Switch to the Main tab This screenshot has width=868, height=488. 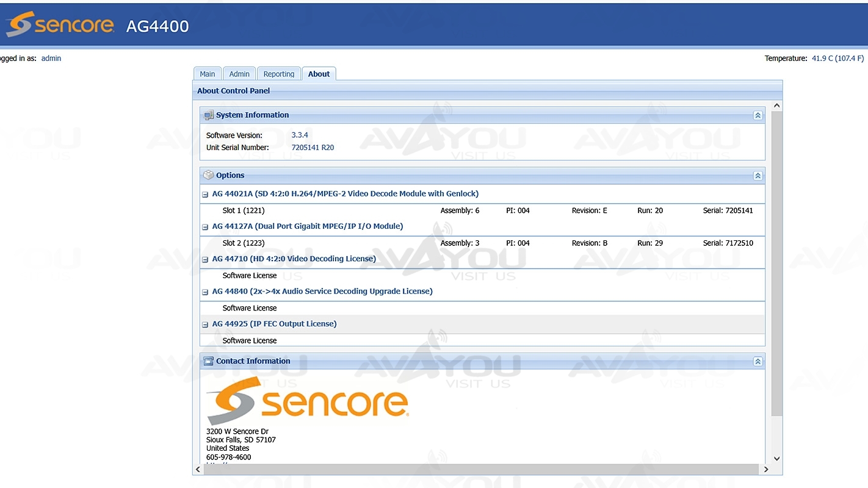[x=208, y=74]
